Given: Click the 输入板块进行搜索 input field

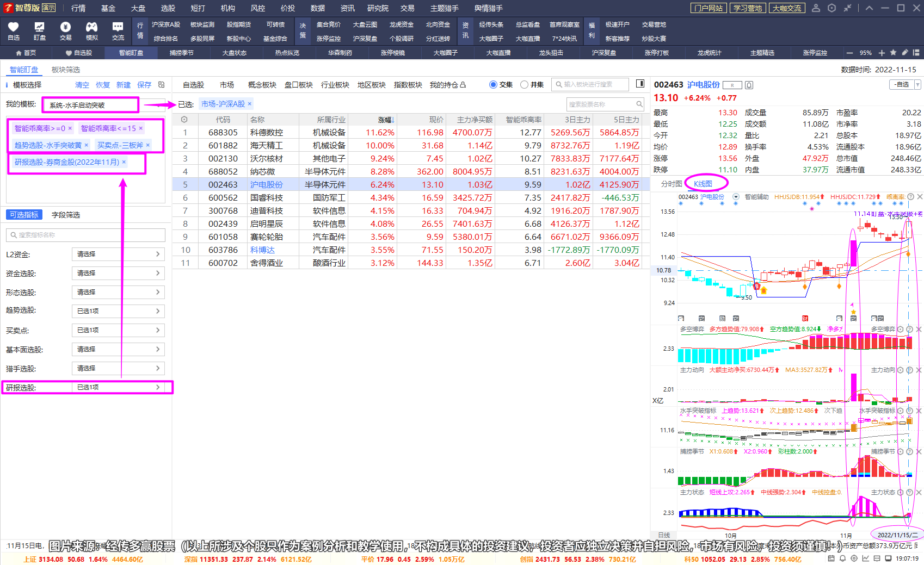Looking at the screenshot, I should tap(590, 84).
